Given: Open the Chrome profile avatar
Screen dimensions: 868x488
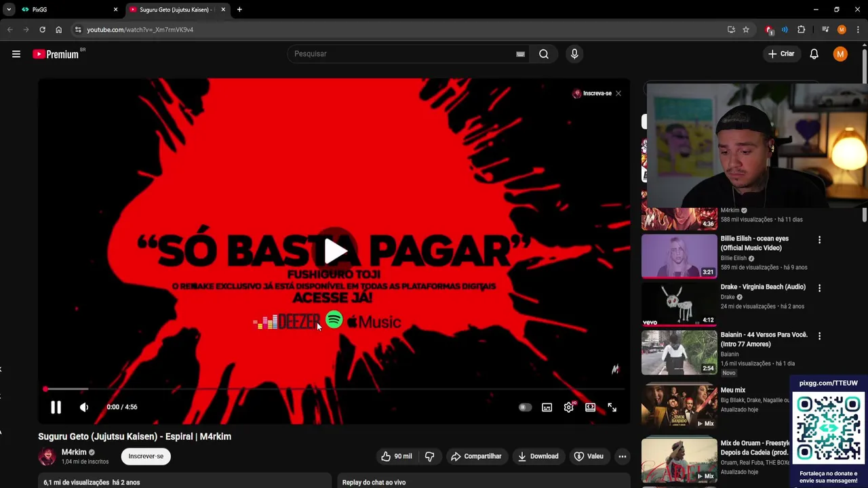Looking at the screenshot, I should pyautogui.click(x=842, y=30).
